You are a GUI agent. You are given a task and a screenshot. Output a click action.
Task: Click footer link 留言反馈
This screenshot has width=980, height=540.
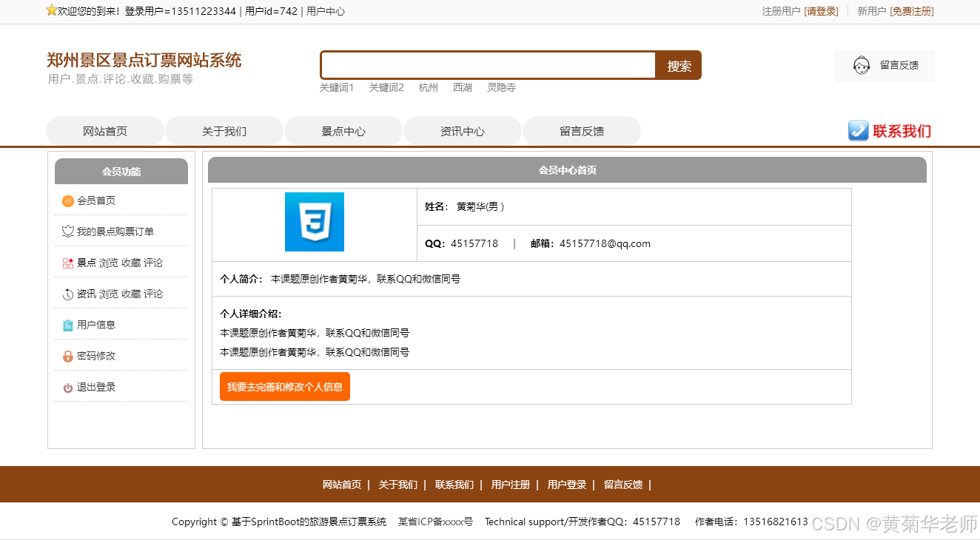tap(623, 485)
